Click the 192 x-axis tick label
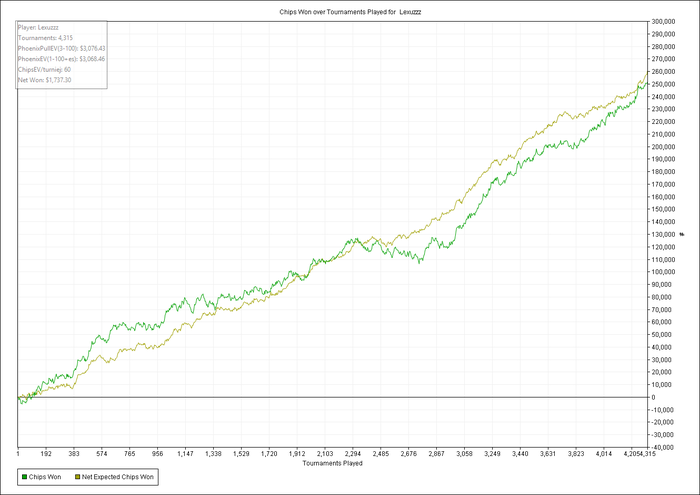This screenshot has height=495, width=700. (x=46, y=454)
